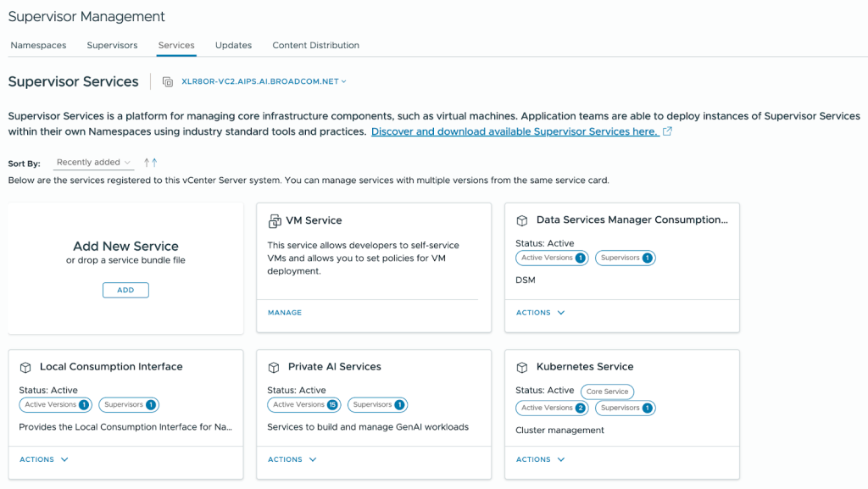Click external link icon after Discover link
This screenshot has width=868, height=489.
click(667, 131)
